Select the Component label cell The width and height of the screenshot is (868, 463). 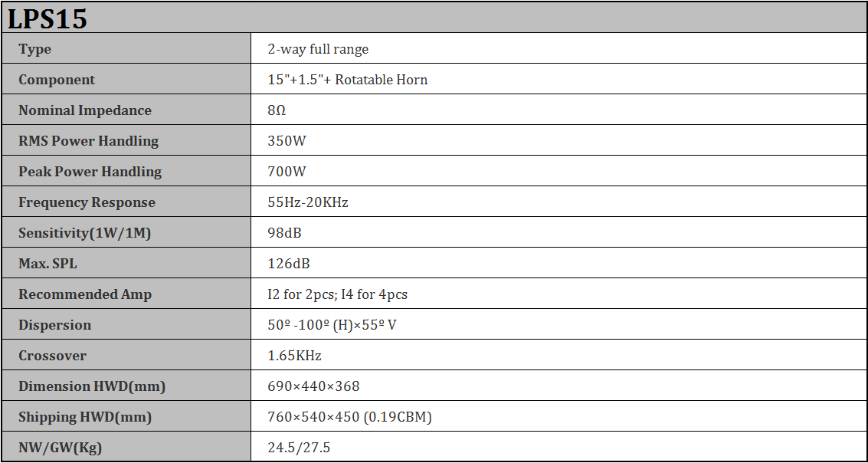click(57, 80)
